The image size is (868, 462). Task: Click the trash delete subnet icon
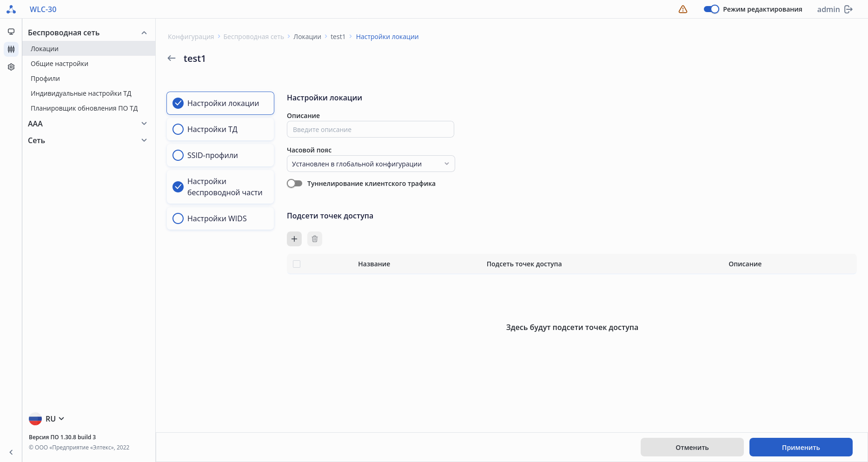point(315,239)
